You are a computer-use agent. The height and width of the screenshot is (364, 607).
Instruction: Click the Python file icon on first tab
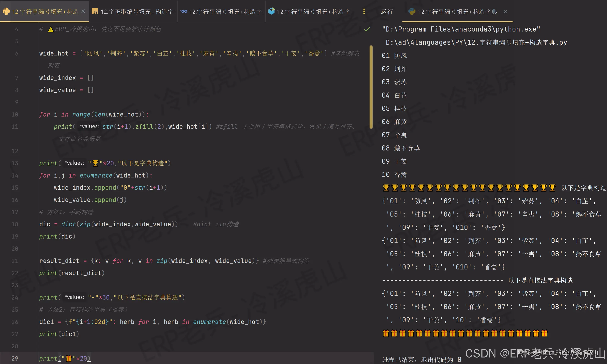click(x=6, y=11)
